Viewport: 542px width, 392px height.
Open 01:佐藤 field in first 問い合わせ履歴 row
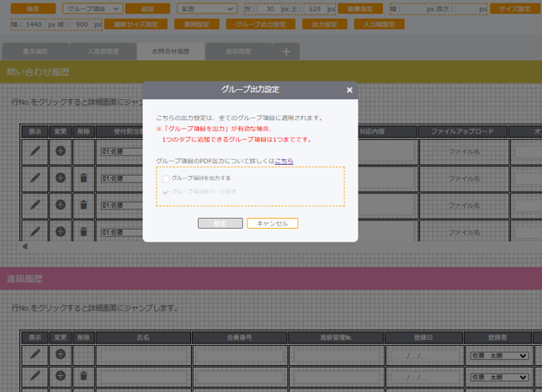click(x=122, y=151)
